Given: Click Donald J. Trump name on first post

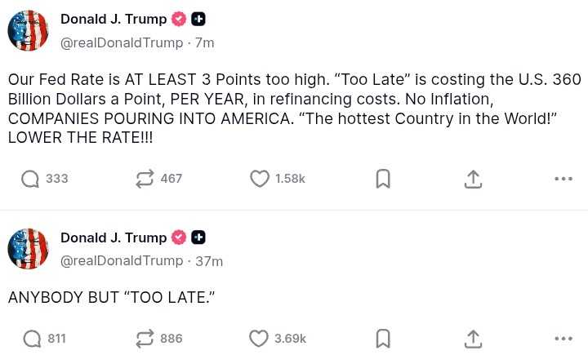Looking at the screenshot, I should pyautogui.click(x=114, y=19).
